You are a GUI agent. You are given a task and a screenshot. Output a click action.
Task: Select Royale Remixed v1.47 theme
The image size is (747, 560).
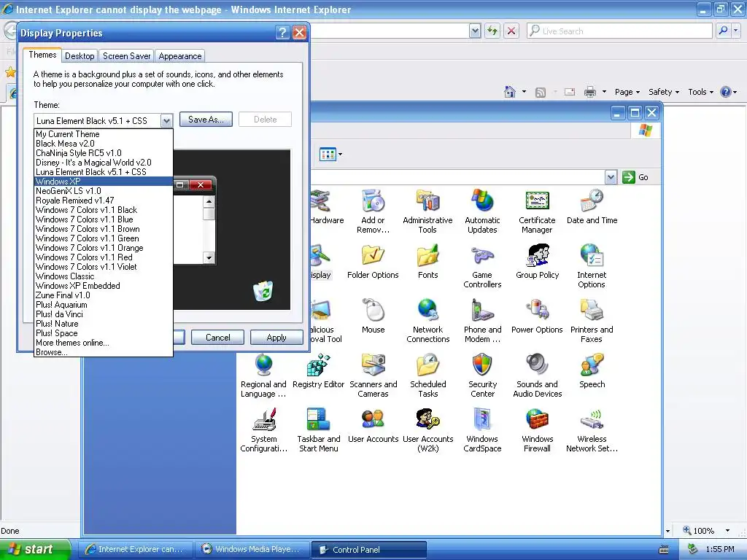pos(104,201)
